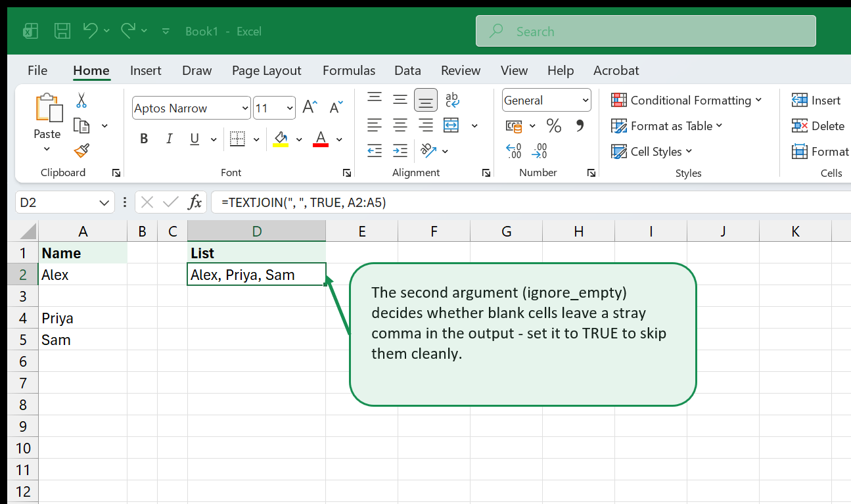Switch to Insert ribbon tab
The height and width of the screenshot is (504, 851).
pyautogui.click(x=146, y=70)
